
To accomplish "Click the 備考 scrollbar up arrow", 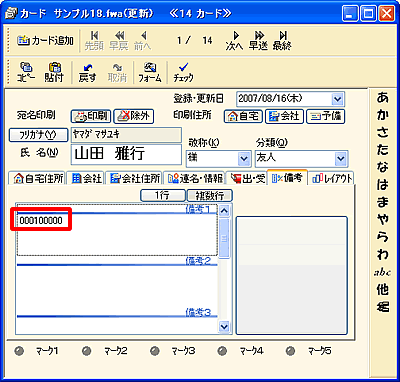I will [225, 211].
